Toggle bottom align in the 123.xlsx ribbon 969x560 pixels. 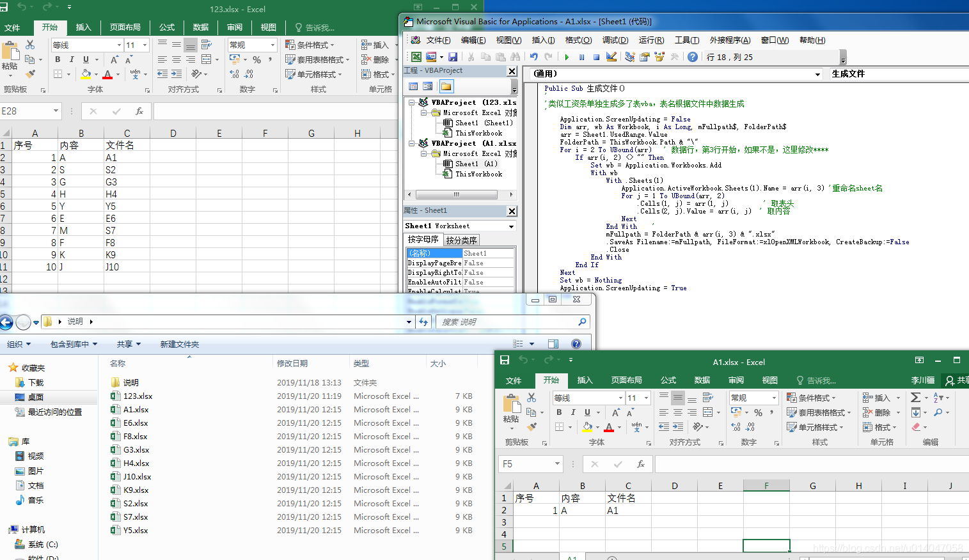point(191,45)
